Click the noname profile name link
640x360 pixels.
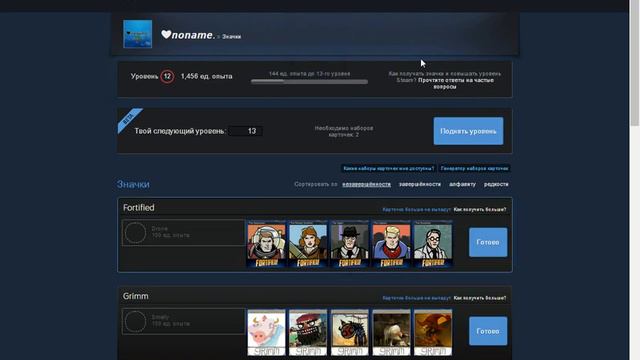[x=193, y=35]
